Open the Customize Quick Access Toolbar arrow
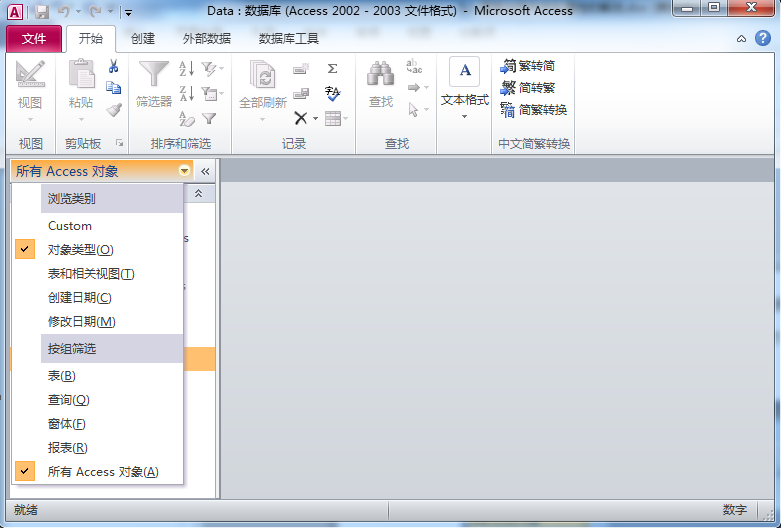Image resolution: width=781 pixels, height=528 pixels. point(128,12)
